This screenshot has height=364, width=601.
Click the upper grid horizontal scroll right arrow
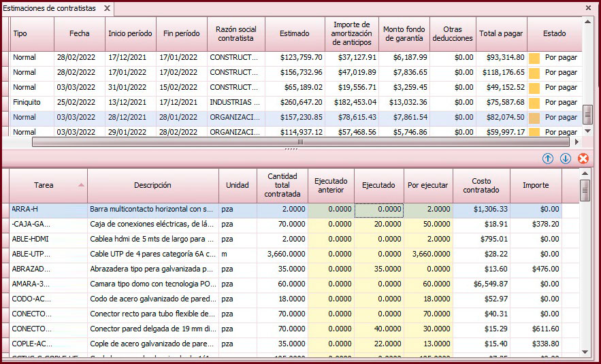pyautogui.click(x=576, y=142)
